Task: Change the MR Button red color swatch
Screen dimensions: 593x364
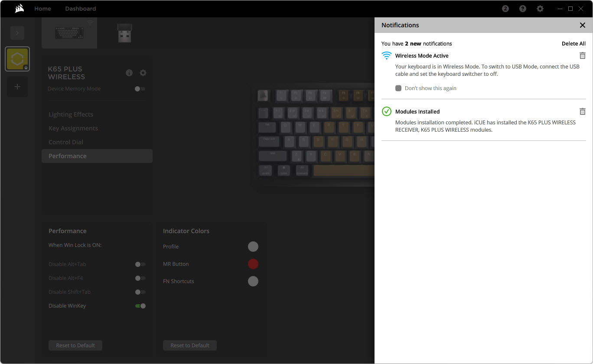Action: [x=253, y=264]
